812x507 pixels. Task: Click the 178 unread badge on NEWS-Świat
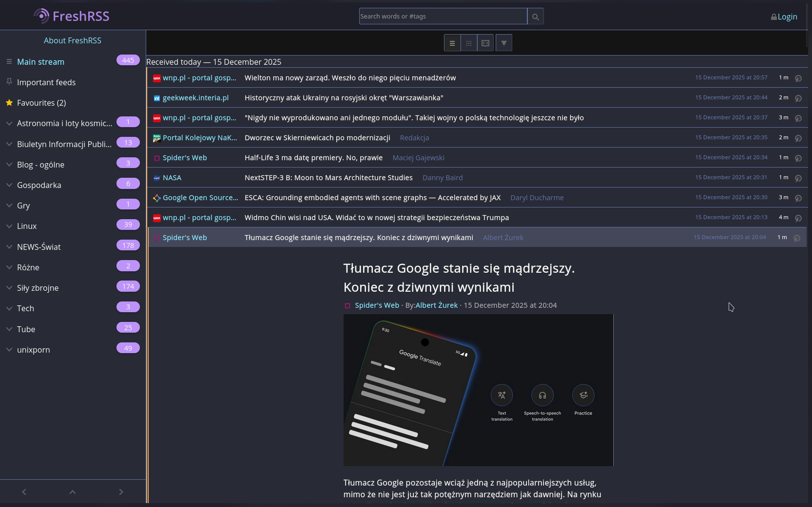click(128, 245)
